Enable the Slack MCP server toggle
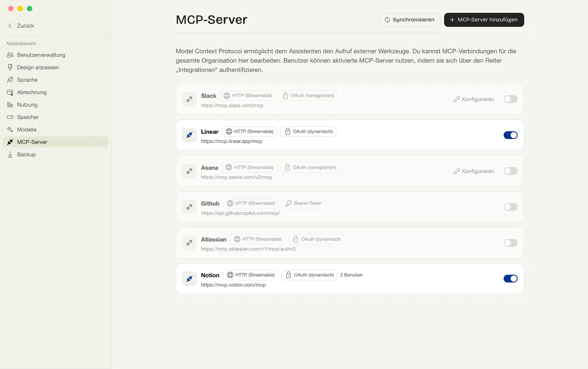Viewport: 588px width, 369px height. (x=511, y=99)
